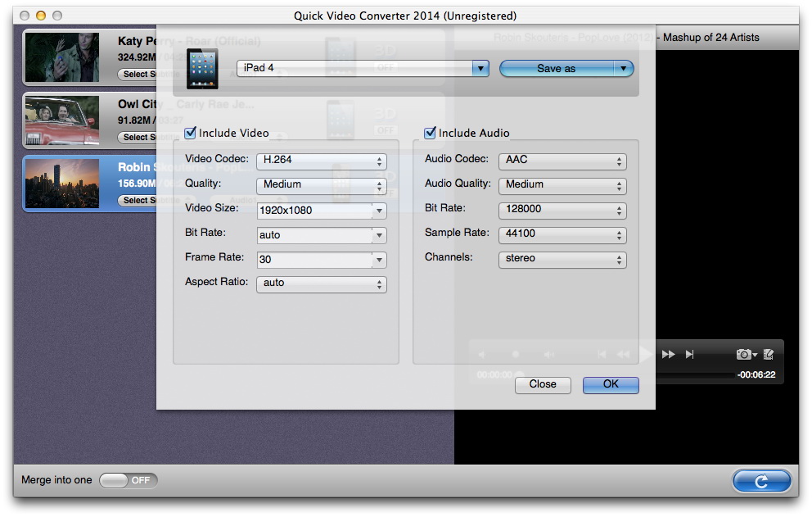Click the fast forward playback button

(668, 355)
